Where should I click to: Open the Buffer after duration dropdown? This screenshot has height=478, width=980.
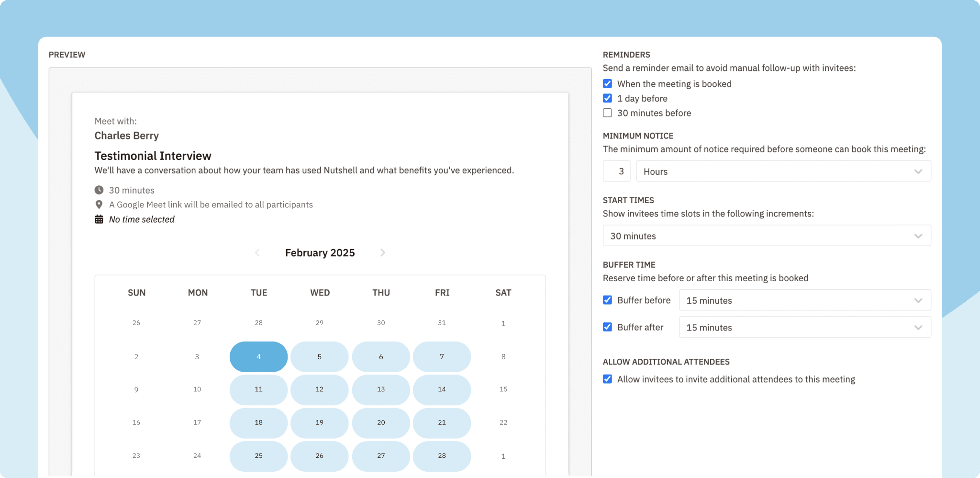click(x=804, y=327)
